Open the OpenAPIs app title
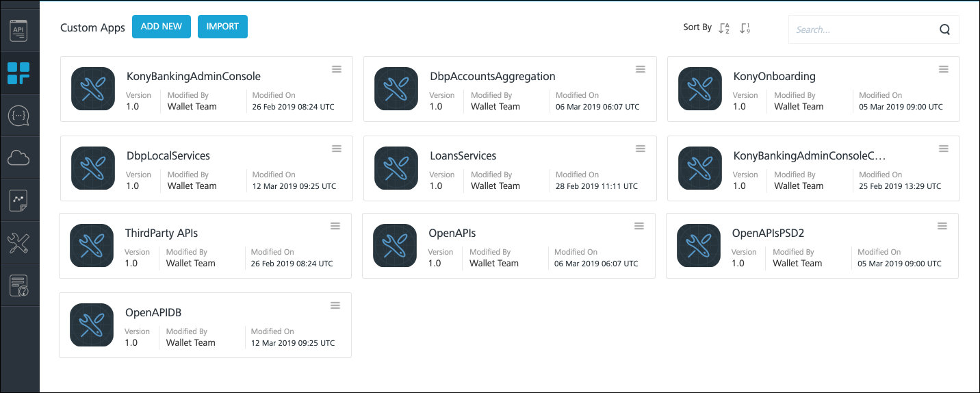The width and height of the screenshot is (980, 393). tap(452, 233)
